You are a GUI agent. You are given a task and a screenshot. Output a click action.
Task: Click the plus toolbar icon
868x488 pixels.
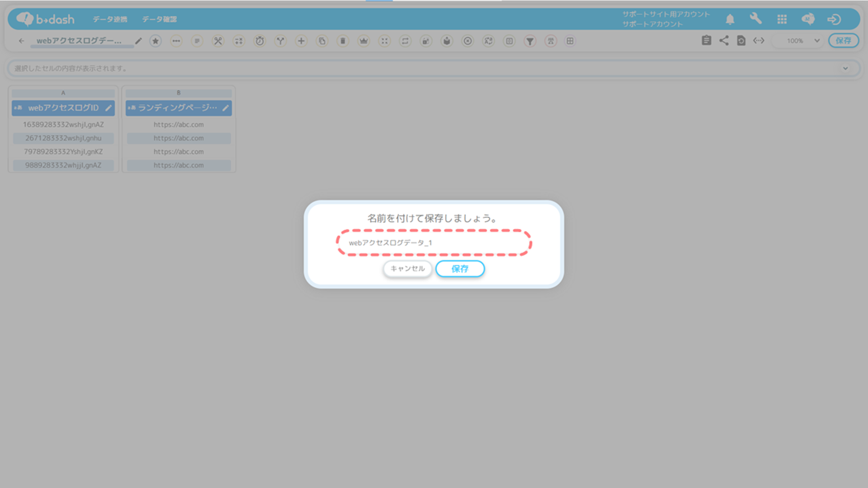click(301, 41)
